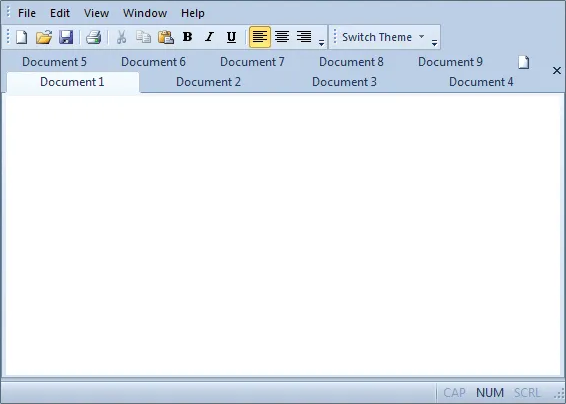Open the Document 7 tab

coord(252,62)
